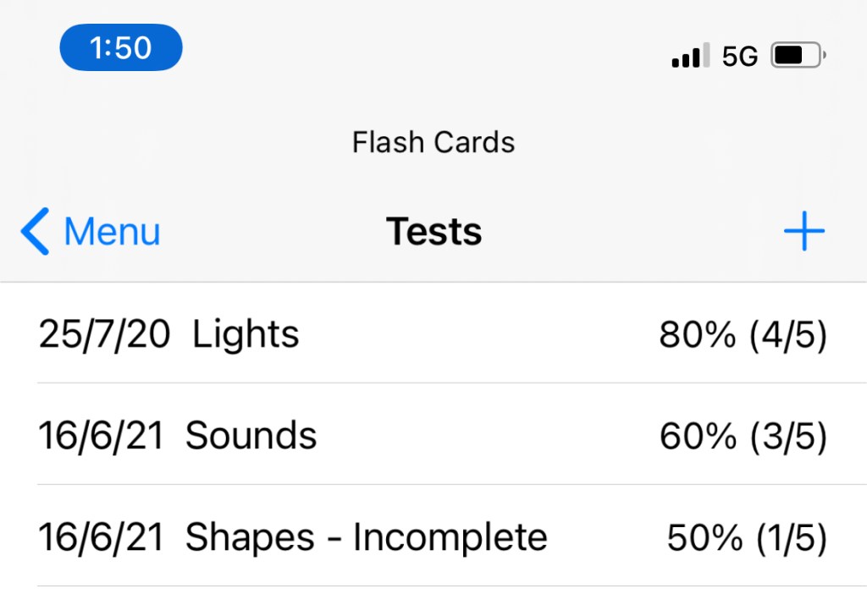The width and height of the screenshot is (867, 616).
Task: Tap the blue 1:50 time pill
Action: [120, 47]
